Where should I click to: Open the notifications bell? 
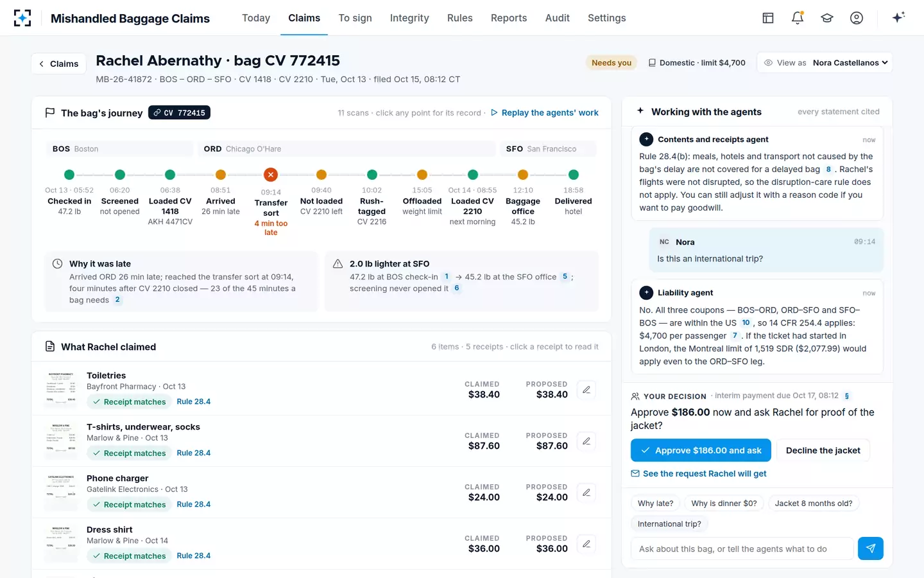coord(798,18)
